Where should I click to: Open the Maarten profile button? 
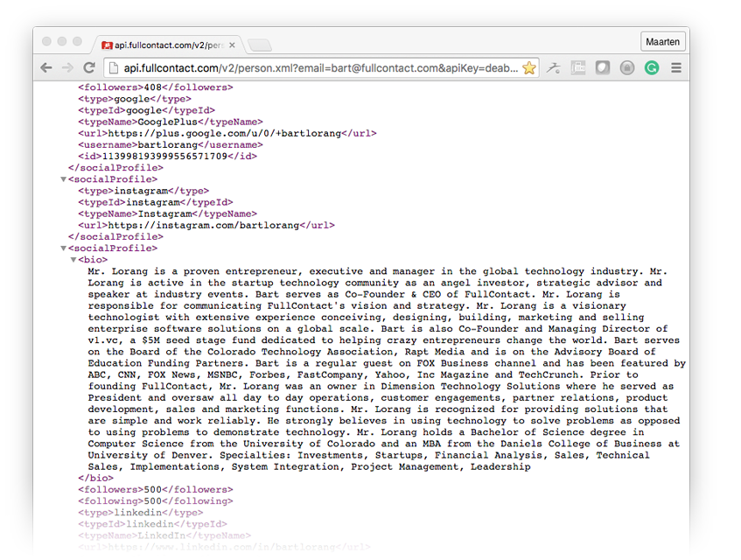pos(662,42)
